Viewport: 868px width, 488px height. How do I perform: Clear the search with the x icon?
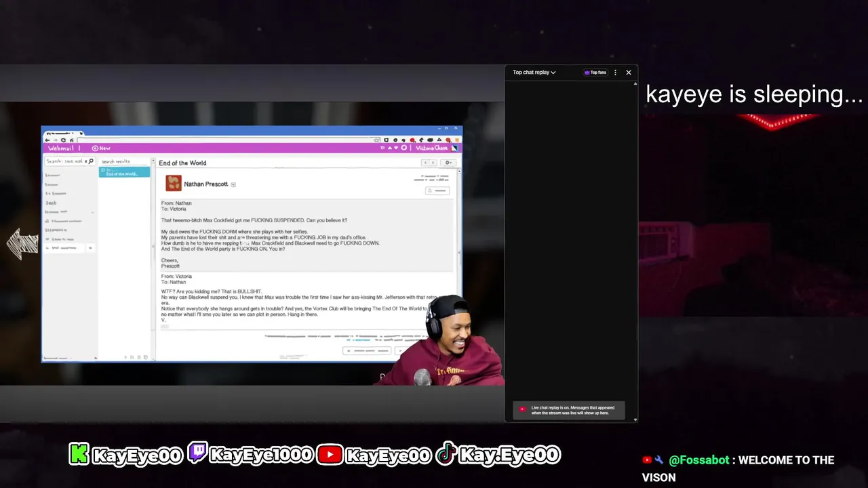pyautogui.click(x=85, y=161)
